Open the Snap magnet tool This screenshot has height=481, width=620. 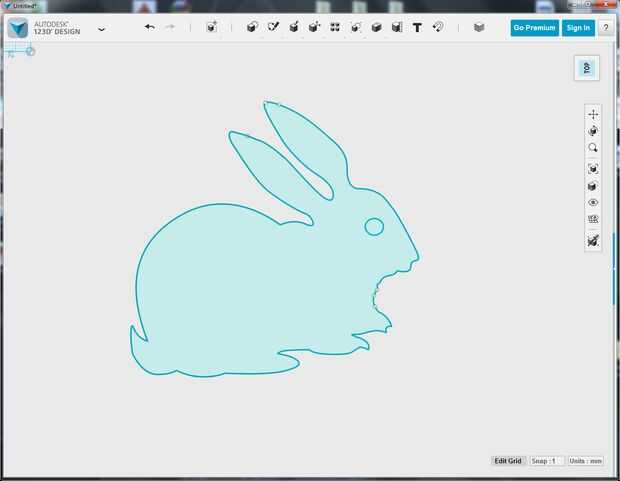click(x=438, y=27)
